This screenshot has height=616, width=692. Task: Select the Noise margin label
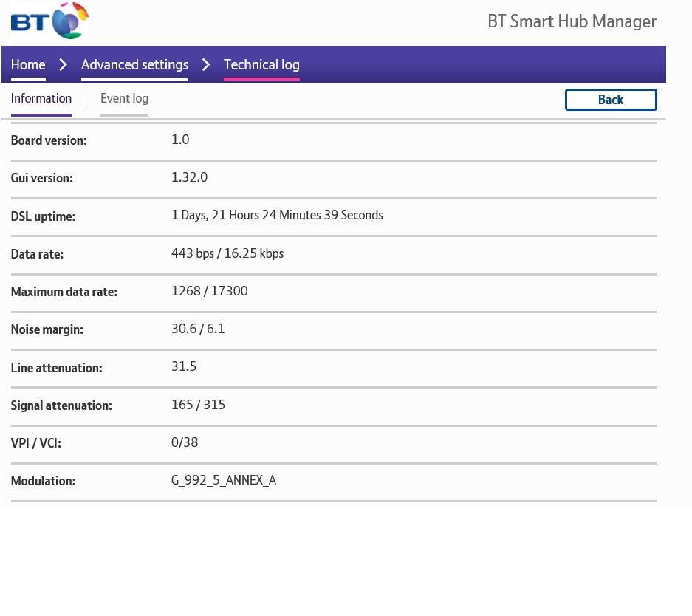pos(47,329)
